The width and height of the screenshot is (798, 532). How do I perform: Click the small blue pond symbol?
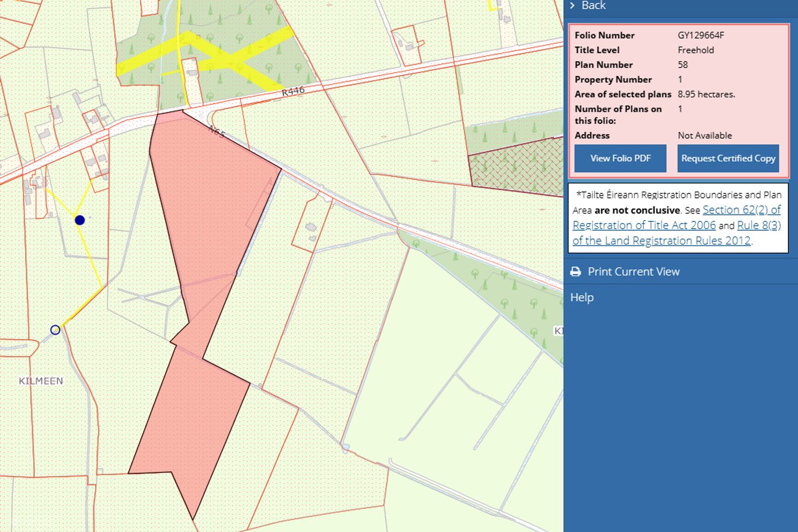346,447
